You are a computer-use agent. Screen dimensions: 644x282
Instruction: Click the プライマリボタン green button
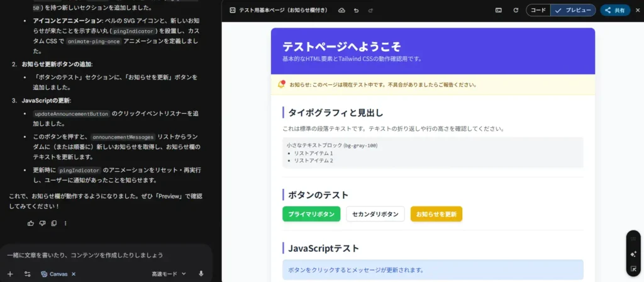point(311,214)
